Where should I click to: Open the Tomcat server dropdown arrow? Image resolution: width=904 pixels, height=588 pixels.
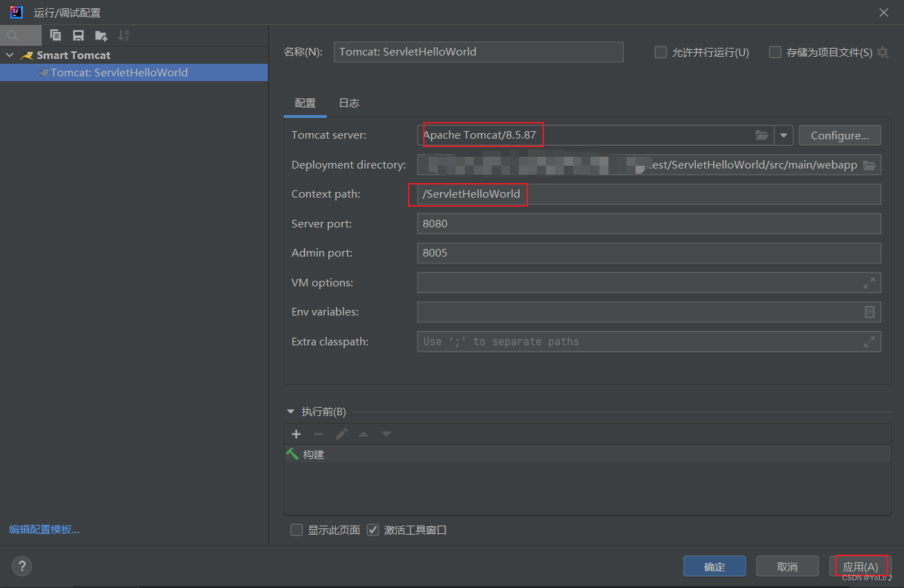pyautogui.click(x=783, y=135)
